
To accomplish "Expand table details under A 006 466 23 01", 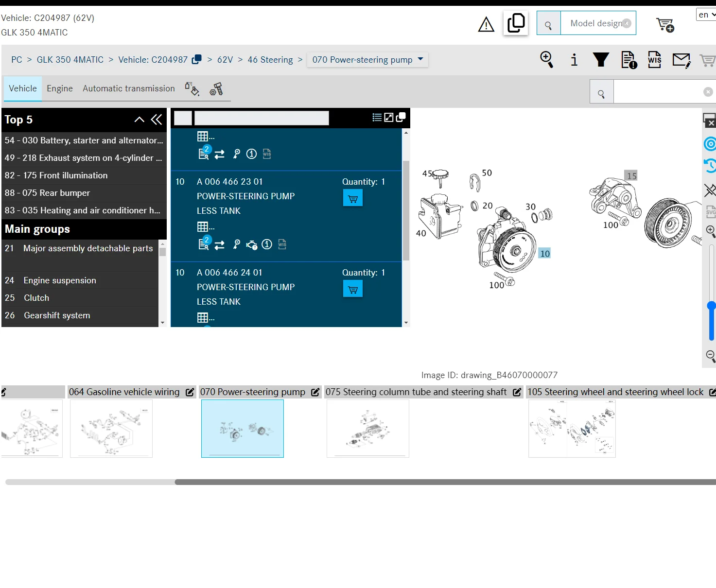I will pyautogui.click(x=206, y=227).
